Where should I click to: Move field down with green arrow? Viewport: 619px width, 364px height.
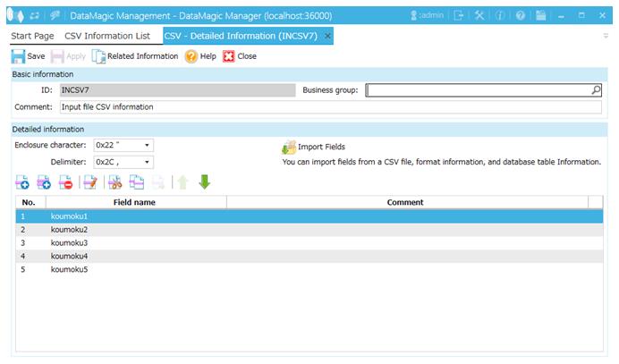(205, 182)
